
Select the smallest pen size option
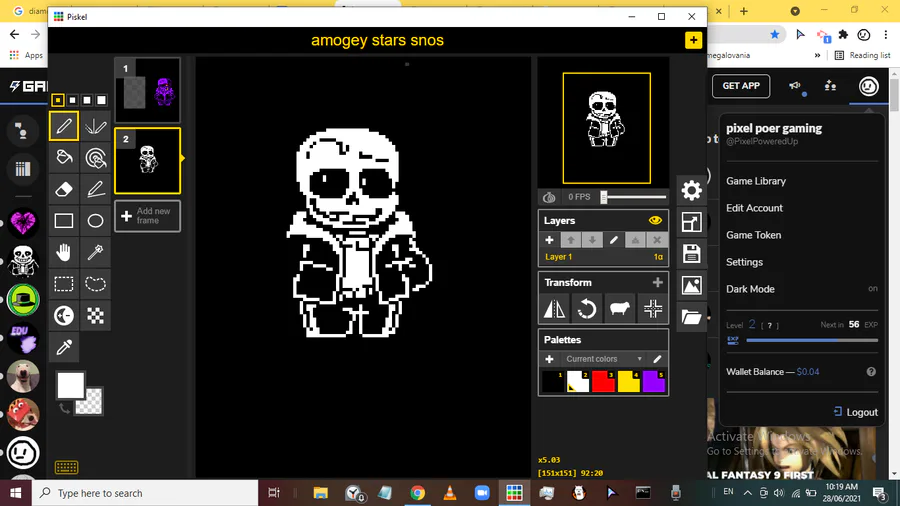pos(57,100)
